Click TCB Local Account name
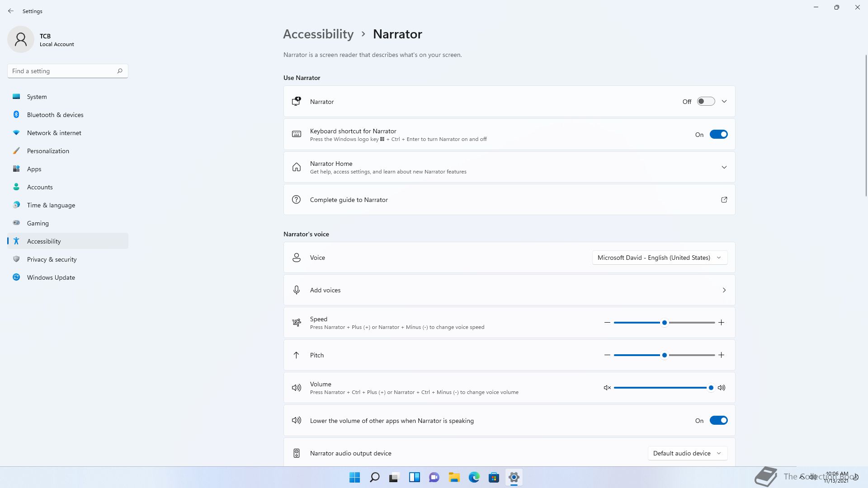Image resolution: width=868 pixels, height=488 pixels. (57, 40)
